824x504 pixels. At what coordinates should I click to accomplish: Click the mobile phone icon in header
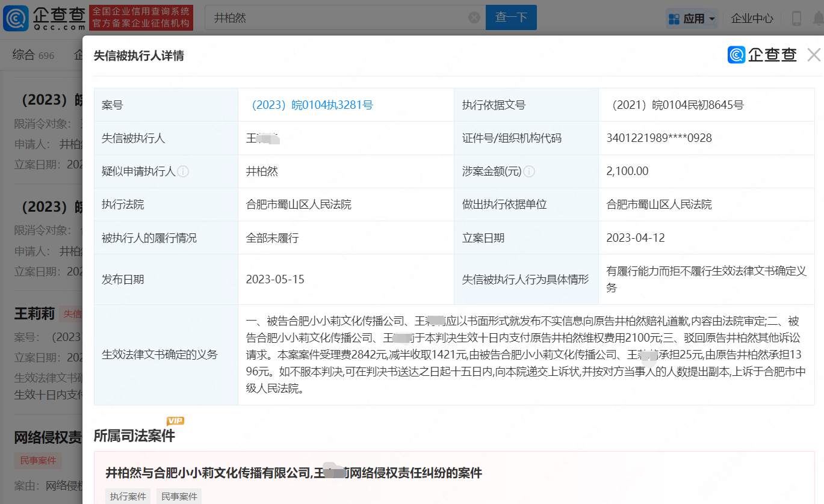pyautogui.click(x=796, y=19)
